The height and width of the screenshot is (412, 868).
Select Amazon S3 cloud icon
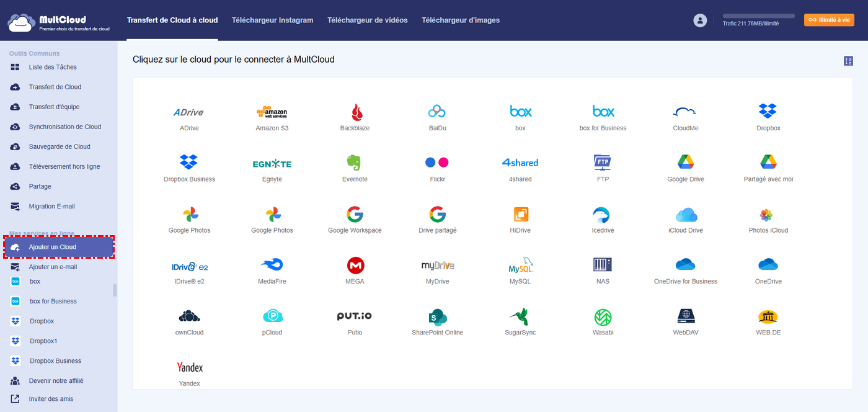272,112
